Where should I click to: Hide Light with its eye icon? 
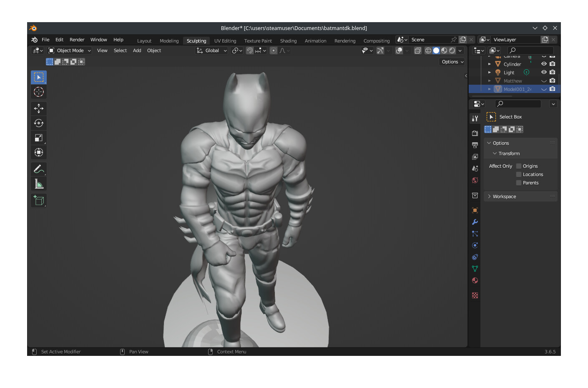544,72
